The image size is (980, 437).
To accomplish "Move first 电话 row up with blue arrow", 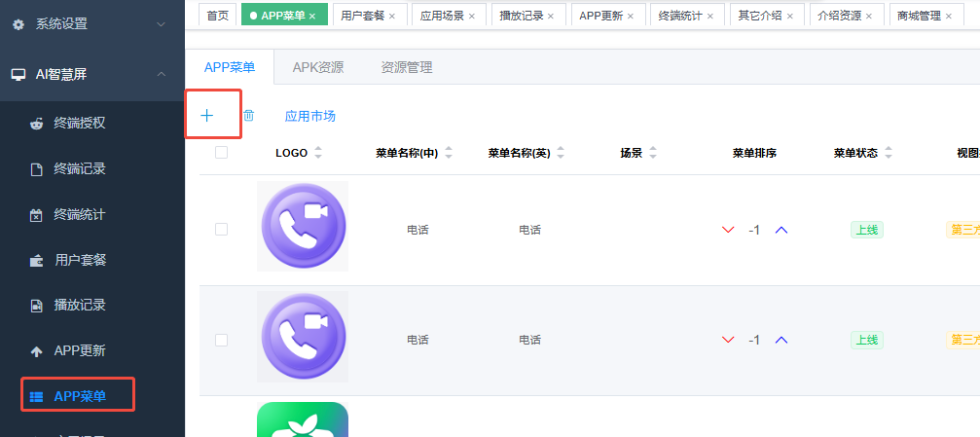I will (780, 230).
